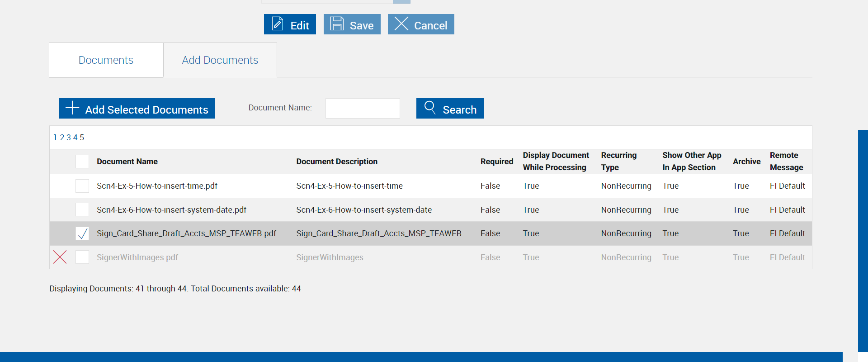Switch to the Documents tab

106,60
